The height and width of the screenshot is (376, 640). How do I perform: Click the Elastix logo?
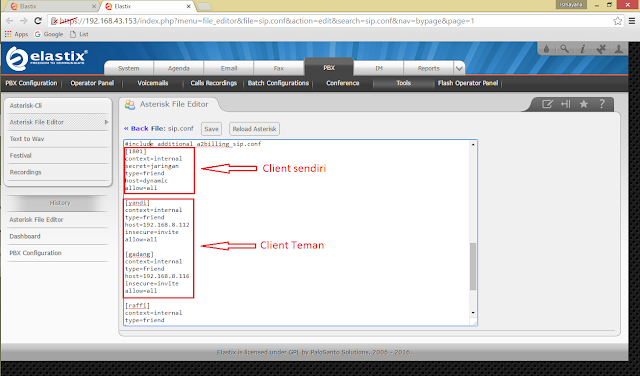tap(47, 58)
